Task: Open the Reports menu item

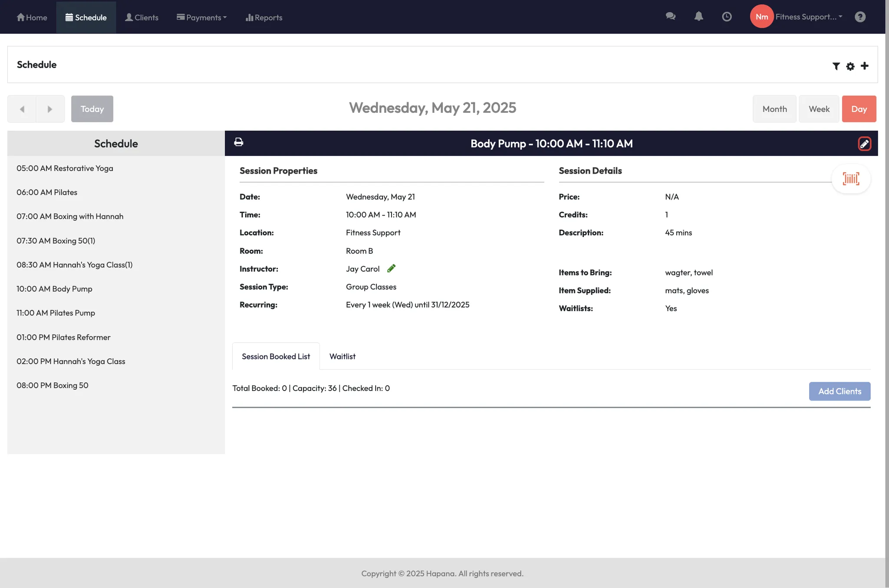Action: [264, 17]
